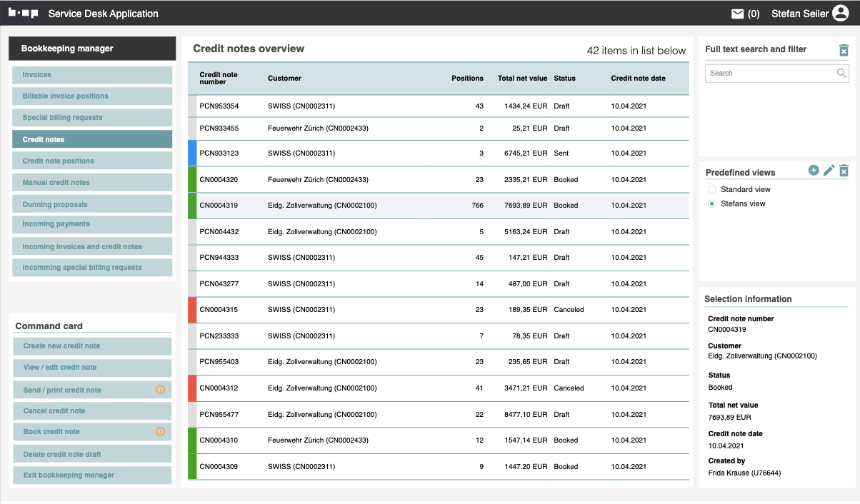Sort by Total net value column header
This screenshot has width=860, height=504.
coord(522,79)
